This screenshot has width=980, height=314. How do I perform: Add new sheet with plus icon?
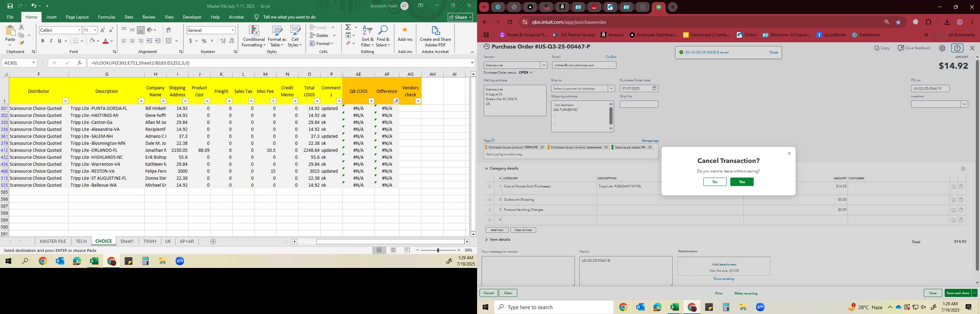[213, 241]
